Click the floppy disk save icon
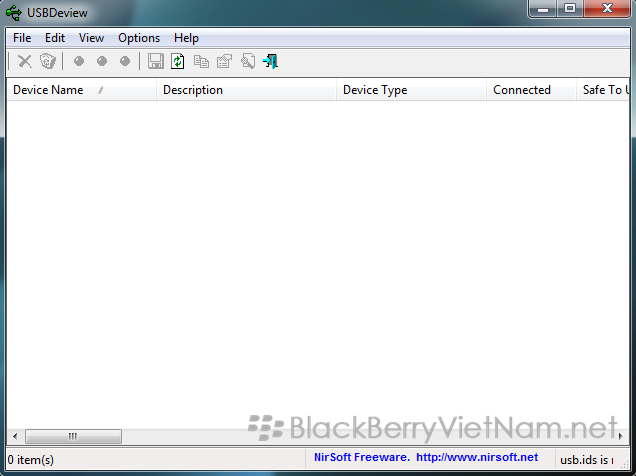Screen dimensions: 636x476 click(155, 62)
